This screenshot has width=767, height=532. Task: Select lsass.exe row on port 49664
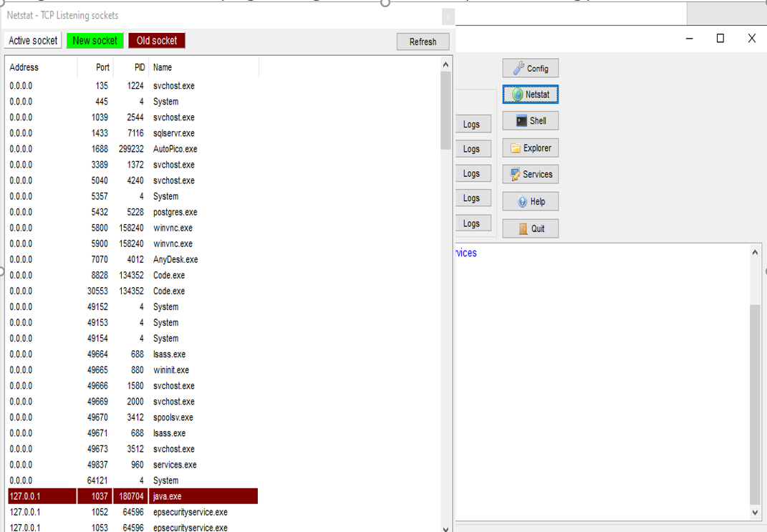click(133, 354)
